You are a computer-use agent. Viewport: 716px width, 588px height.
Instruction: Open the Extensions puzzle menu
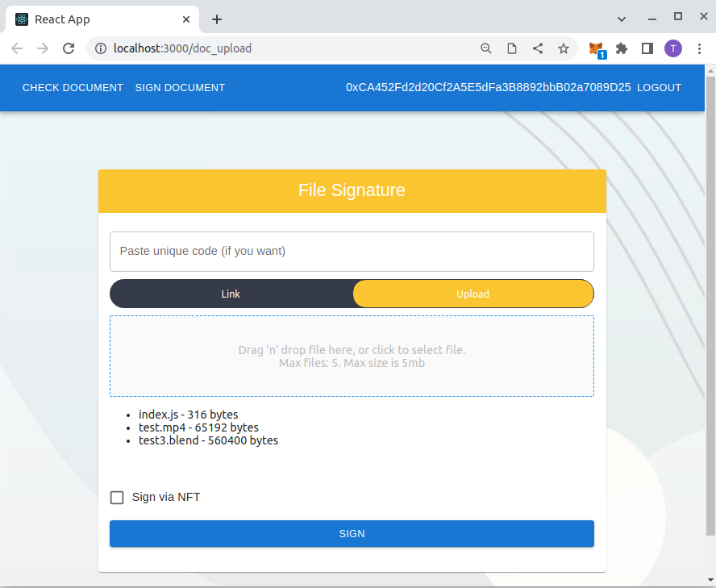(x=622, y=48)
